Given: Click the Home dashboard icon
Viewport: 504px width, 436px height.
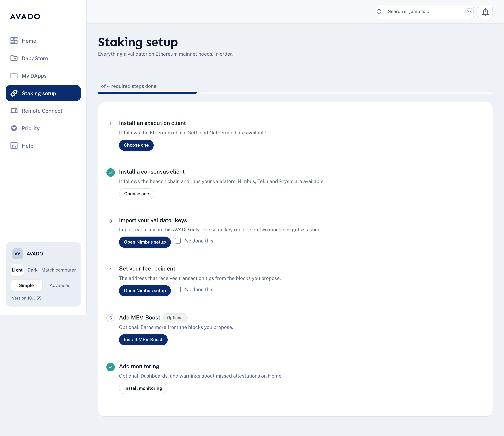Looking at the screenshot, I should click(14, 41).
